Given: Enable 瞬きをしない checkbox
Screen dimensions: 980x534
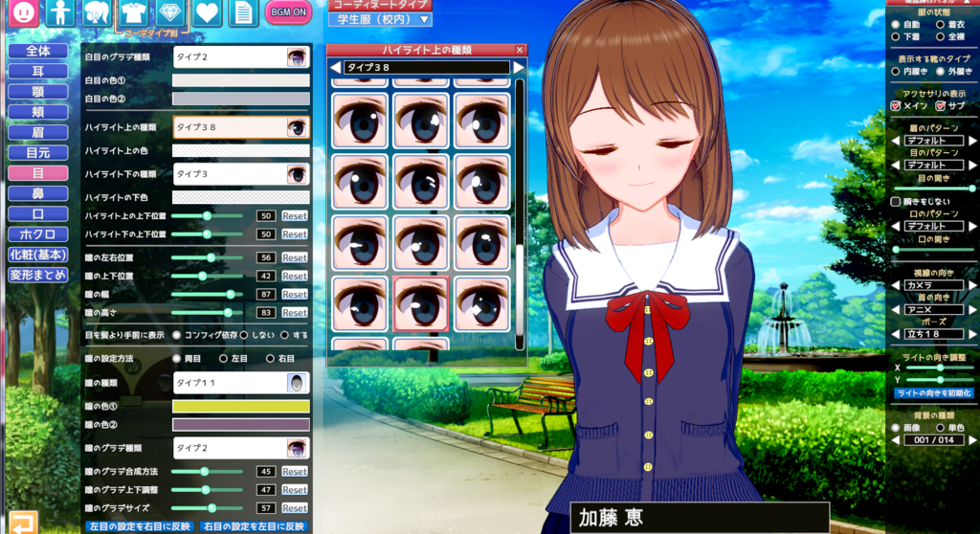Looking at the screenshot, I should (x=896, y=201).
